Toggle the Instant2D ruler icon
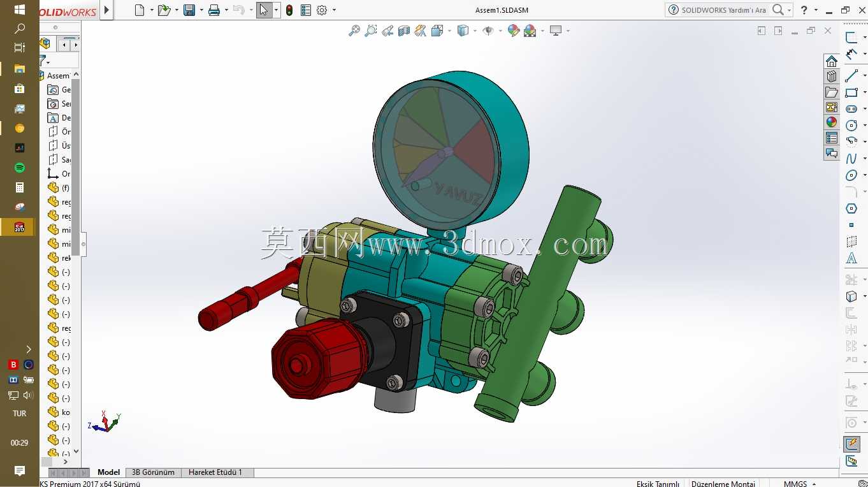The image size is (868, 487). tap(851, 460)
